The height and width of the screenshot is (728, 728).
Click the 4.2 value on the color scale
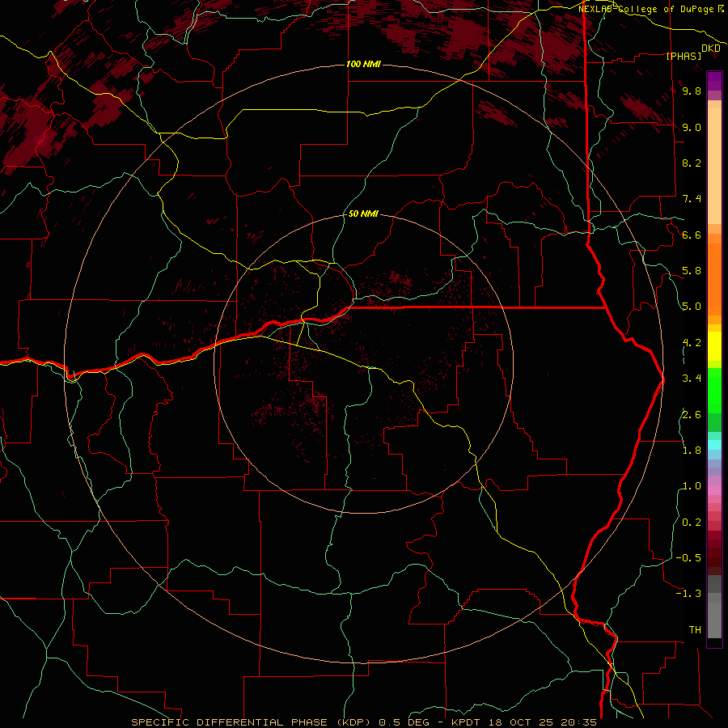pyautogui.click(x=692, y=343)
